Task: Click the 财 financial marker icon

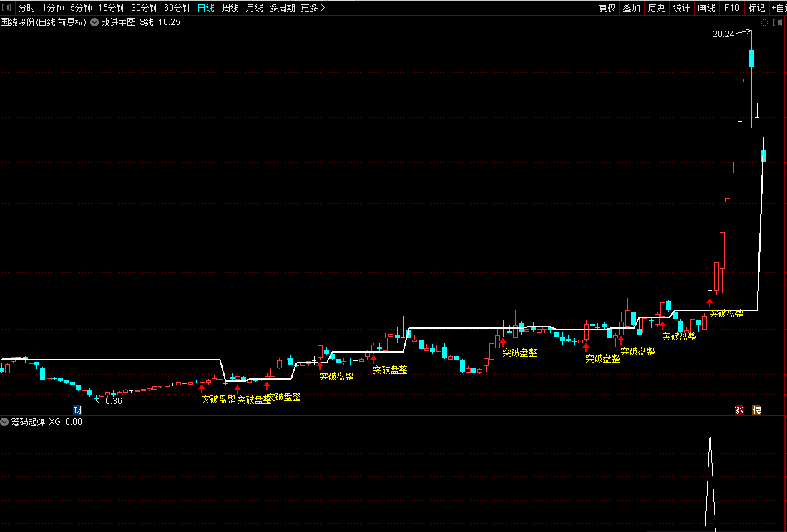Action: click(77, 410)
